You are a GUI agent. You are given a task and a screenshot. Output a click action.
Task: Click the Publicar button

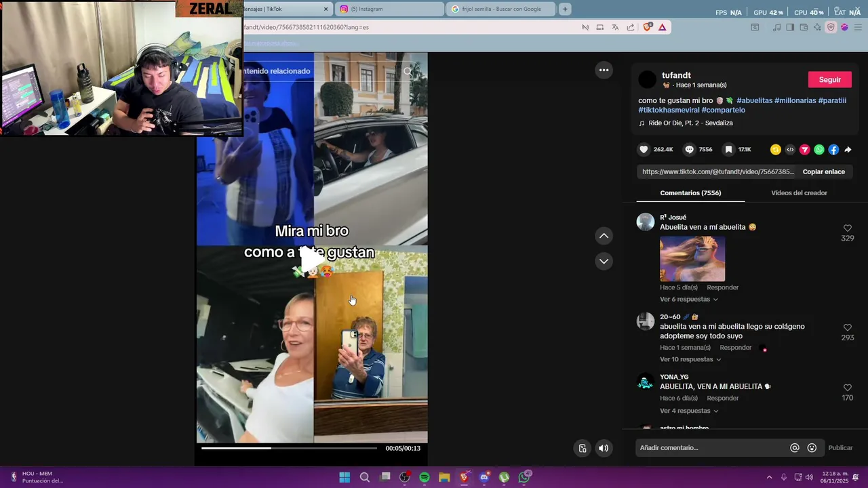[840, 447]
